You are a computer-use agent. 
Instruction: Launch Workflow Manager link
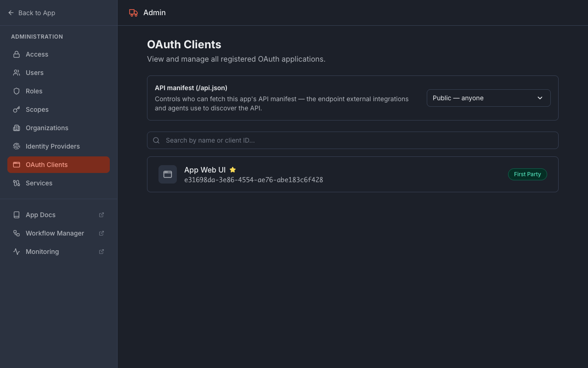click(58, 233)
